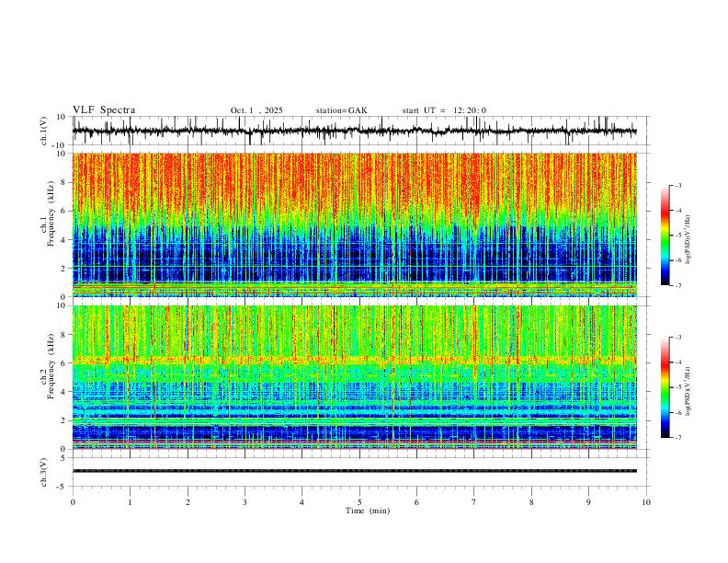Click the ch.3 flat black voltage trace

click(x=355, y=471)
